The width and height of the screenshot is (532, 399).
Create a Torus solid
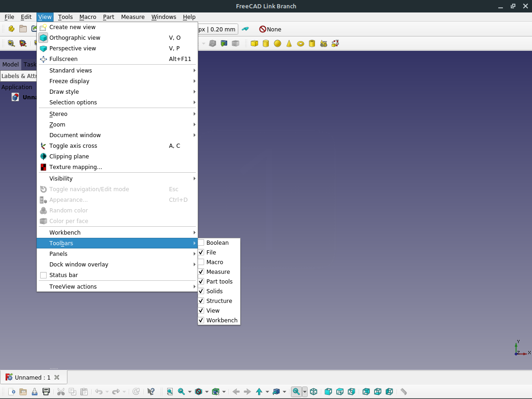pyautogui.click(x=300, y=43)
